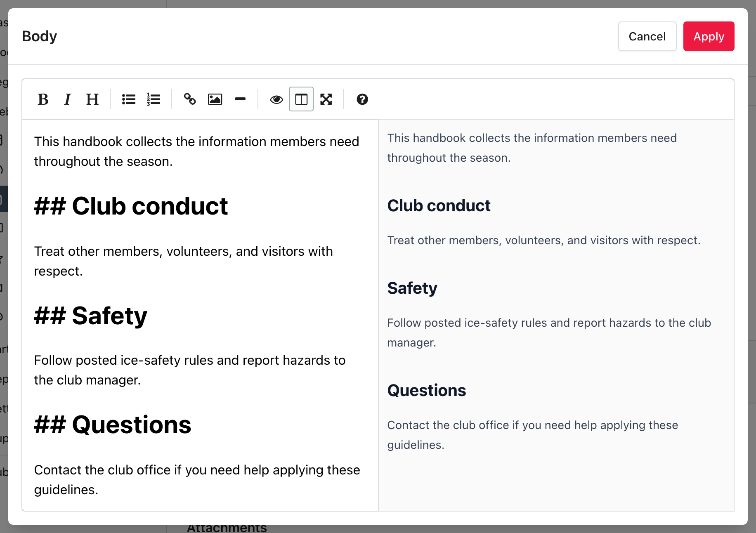Apply bold formatting in the toolbar

coord(43,99)
